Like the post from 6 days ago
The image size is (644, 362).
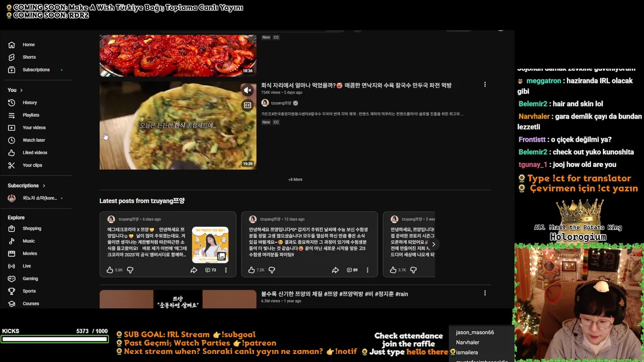pyautogui.click(x=110, y=270)
